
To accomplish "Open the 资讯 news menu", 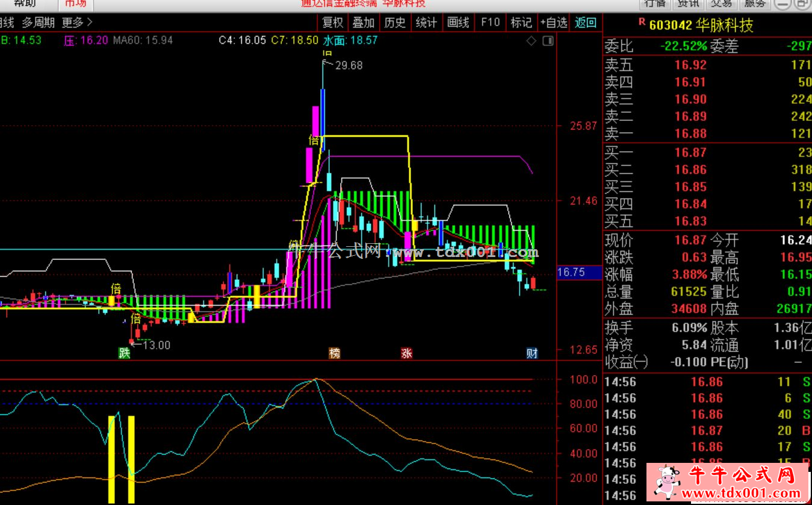I will 689,4.
